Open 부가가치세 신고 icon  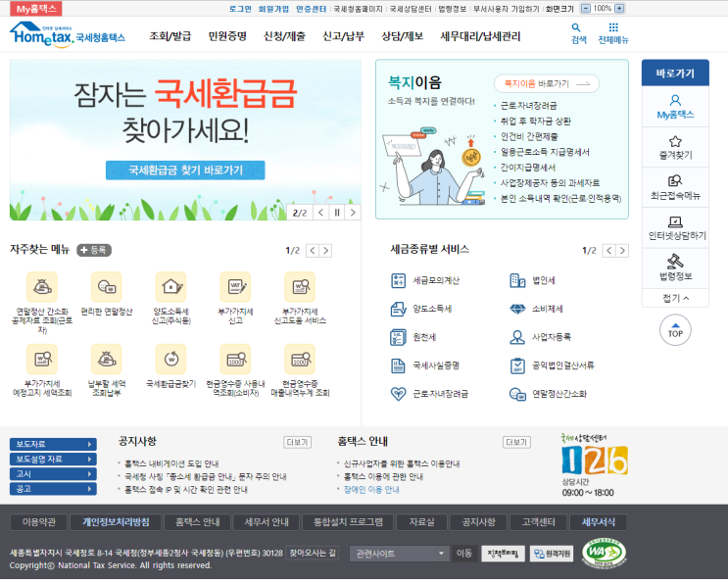pyautogui.click(x=235, y=287)
